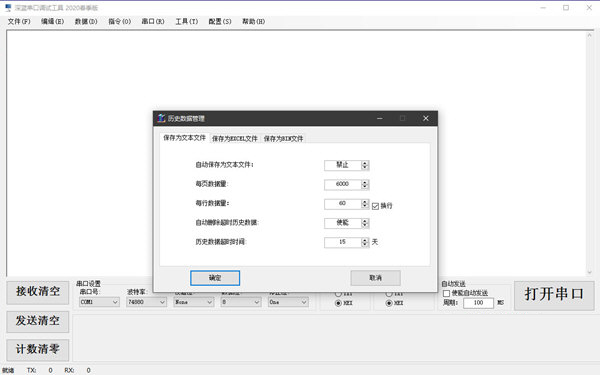This screenshot has width=600, height=375.
Task: Click the receive area scrollbar down arrow
Action: click(x=589, y=272)
